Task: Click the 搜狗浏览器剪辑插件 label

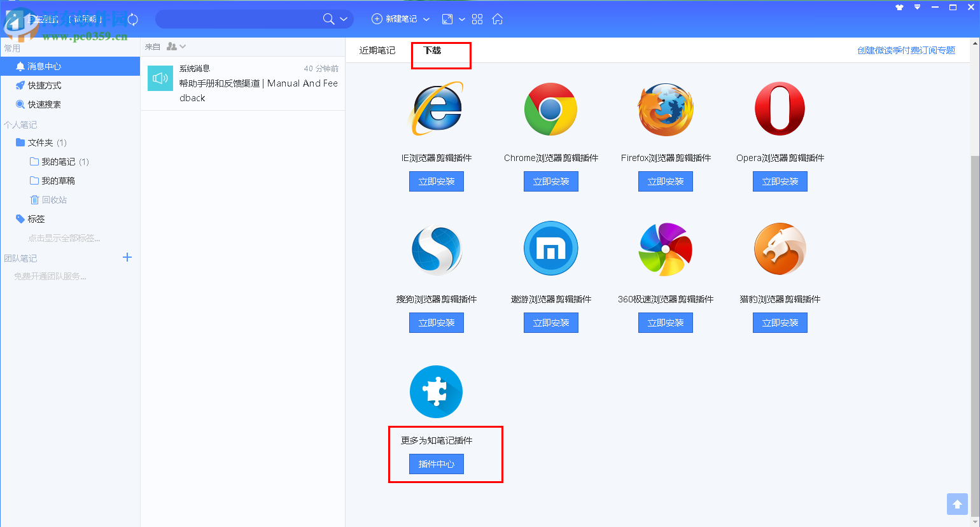Action: pos(437,299)
